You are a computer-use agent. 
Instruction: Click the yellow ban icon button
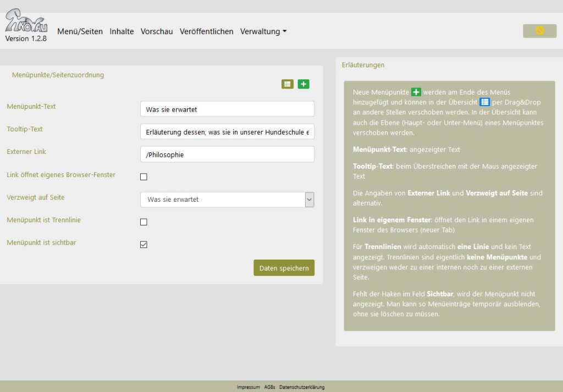(539, 31)
